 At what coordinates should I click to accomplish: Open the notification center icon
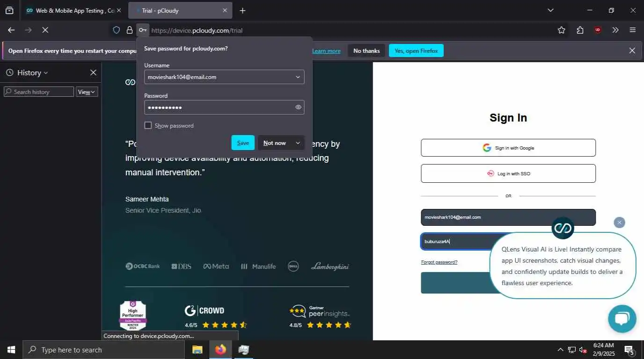tap(629, 350)
